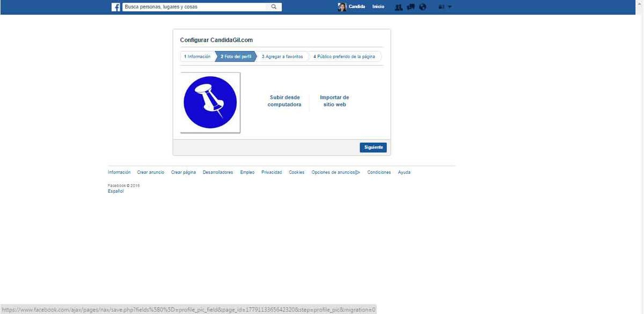Choose Subir desde computadora option
This screenshot has height=314, width=644.
284,101
